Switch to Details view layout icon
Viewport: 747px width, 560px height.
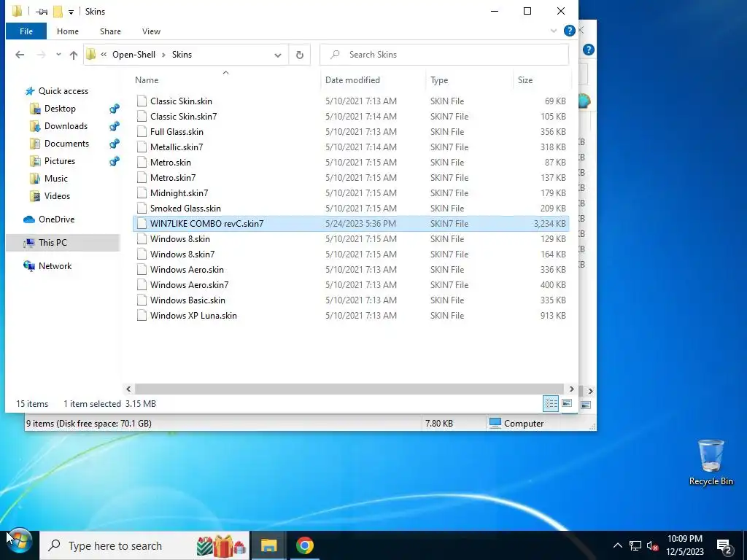(x=551, y=404)
